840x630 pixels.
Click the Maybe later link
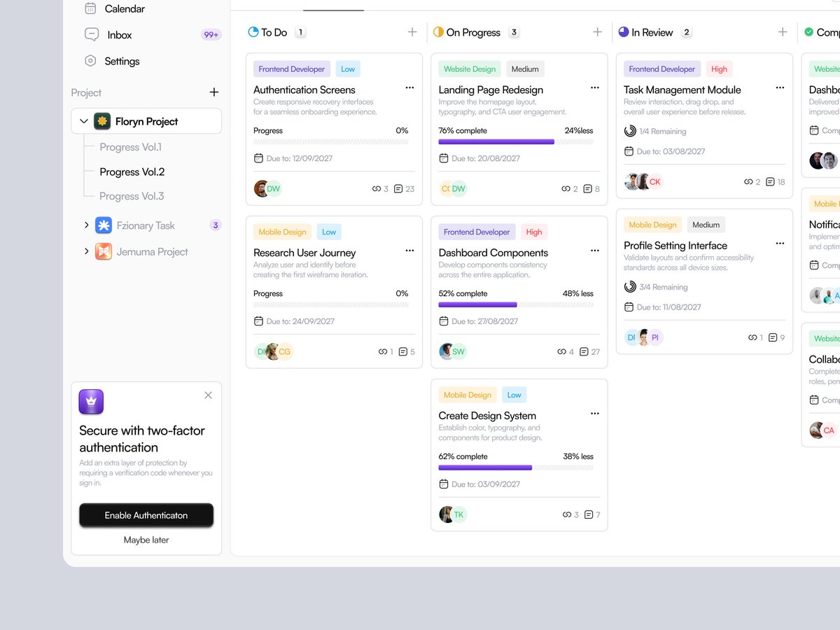tap(146, 540)
